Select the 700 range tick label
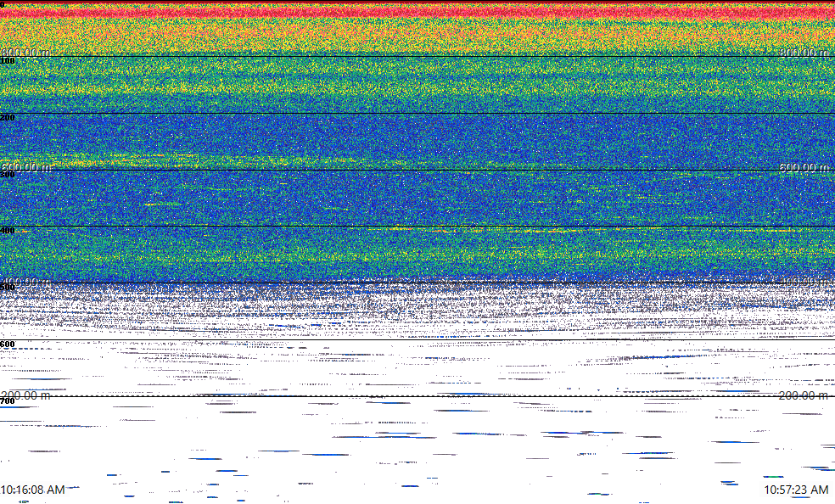Viewport: 835px width, 504px height. point(8,401)
